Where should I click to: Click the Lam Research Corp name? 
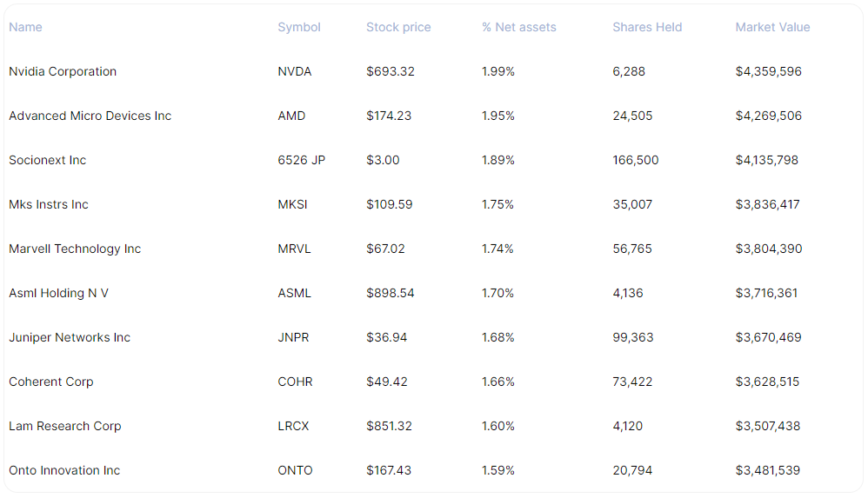point(64,426)
